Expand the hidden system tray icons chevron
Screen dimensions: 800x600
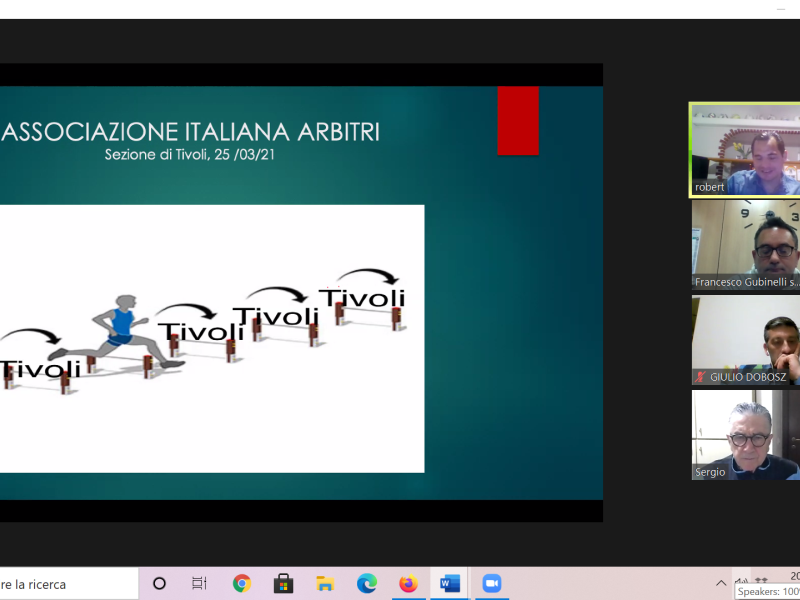721,583
